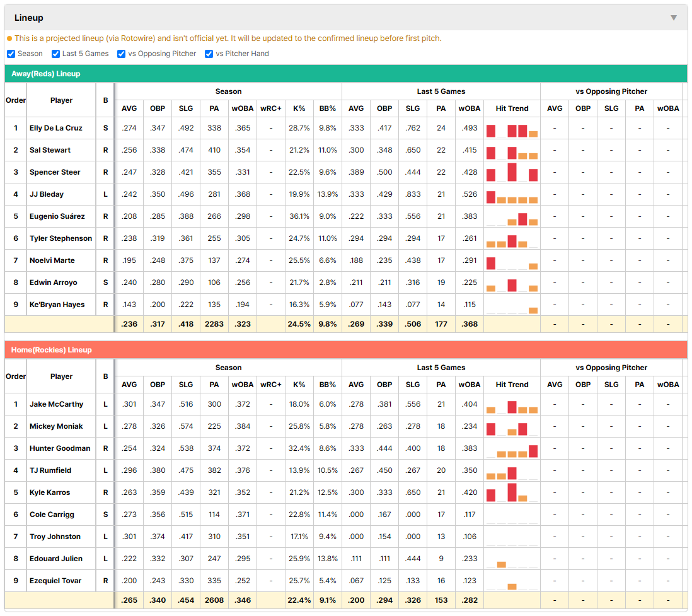Open Elly De La Cruz's player link

tap(55, 128)
